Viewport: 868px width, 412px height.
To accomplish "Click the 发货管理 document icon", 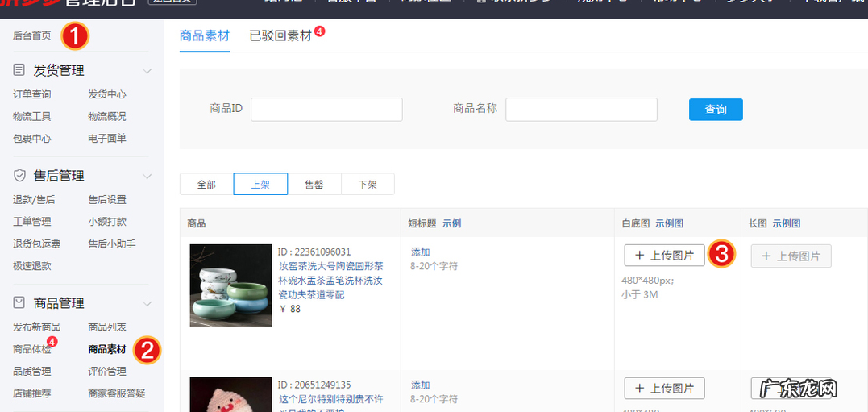I will [x=19, y=70].
